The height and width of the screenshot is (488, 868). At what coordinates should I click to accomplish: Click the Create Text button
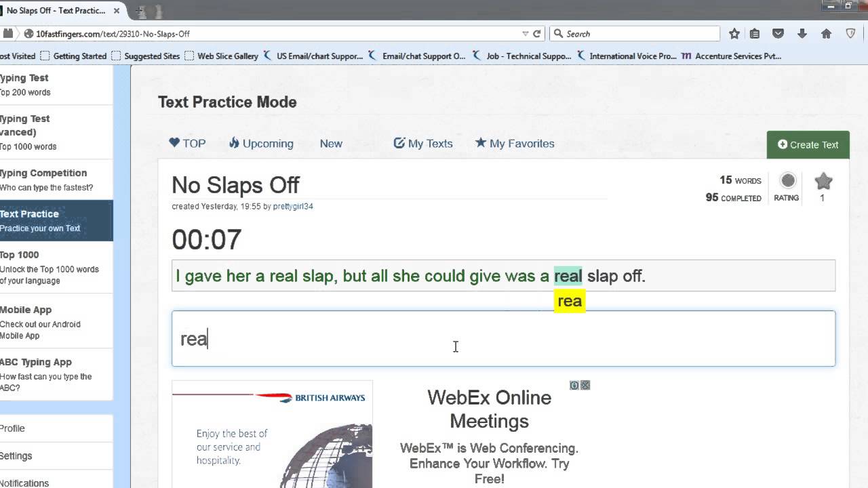click(x=808, y=144)
